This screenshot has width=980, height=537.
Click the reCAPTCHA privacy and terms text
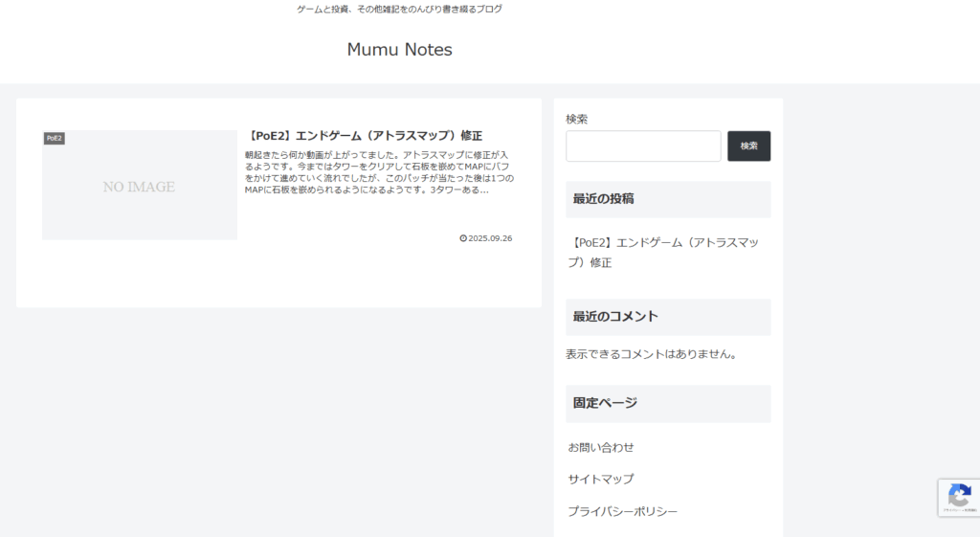point(959,511)
